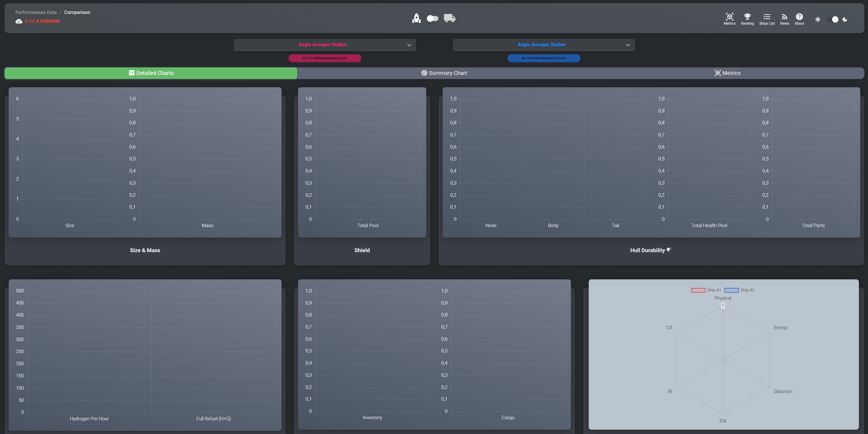Open the Ranking trophy icon

tap(747, 19)
